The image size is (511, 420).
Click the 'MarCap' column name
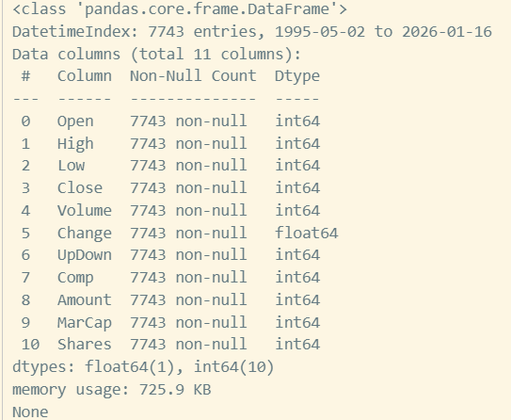click(x=85, y=323)
